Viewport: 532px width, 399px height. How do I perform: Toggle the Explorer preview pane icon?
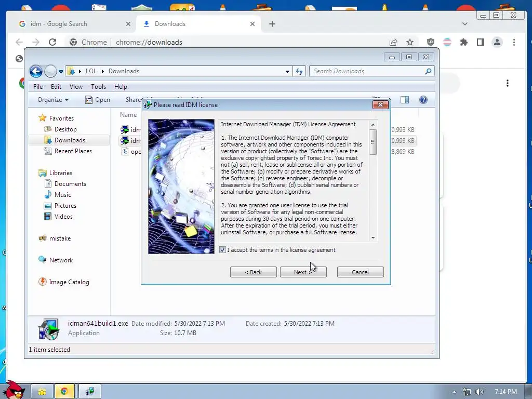(405, 100)
